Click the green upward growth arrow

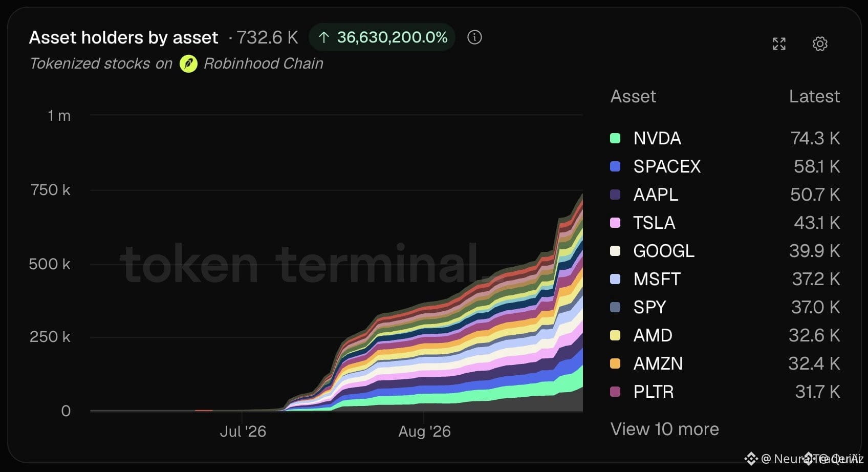(x=323, y=37)
